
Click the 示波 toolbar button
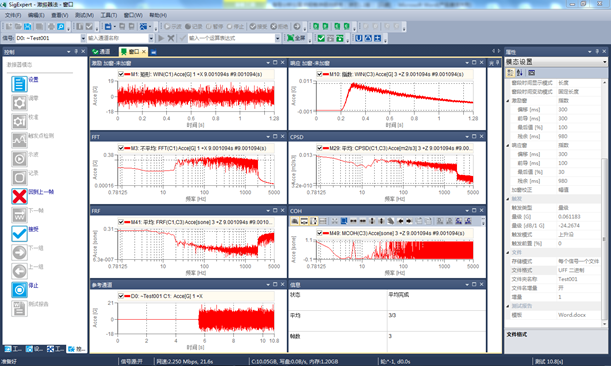173,27
